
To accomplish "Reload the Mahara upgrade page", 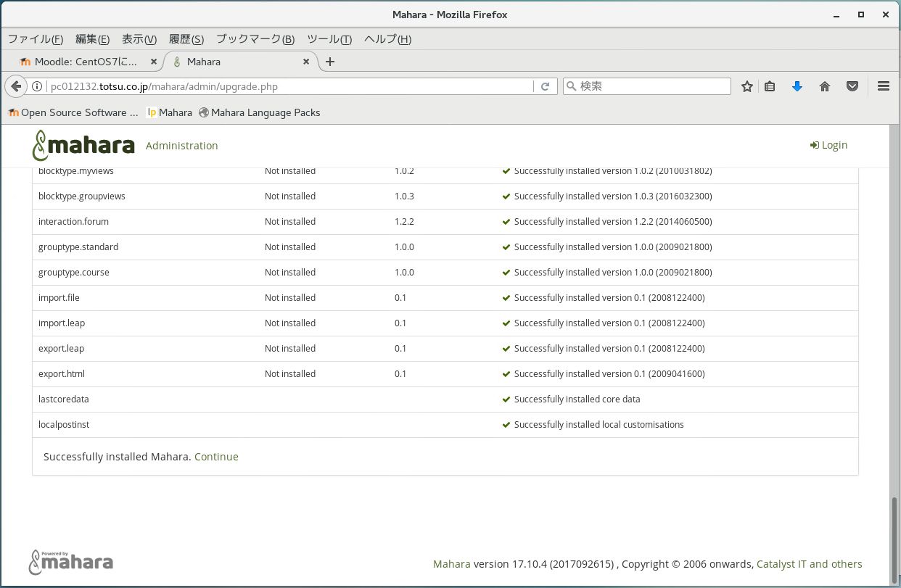I will tap(546, 86).
